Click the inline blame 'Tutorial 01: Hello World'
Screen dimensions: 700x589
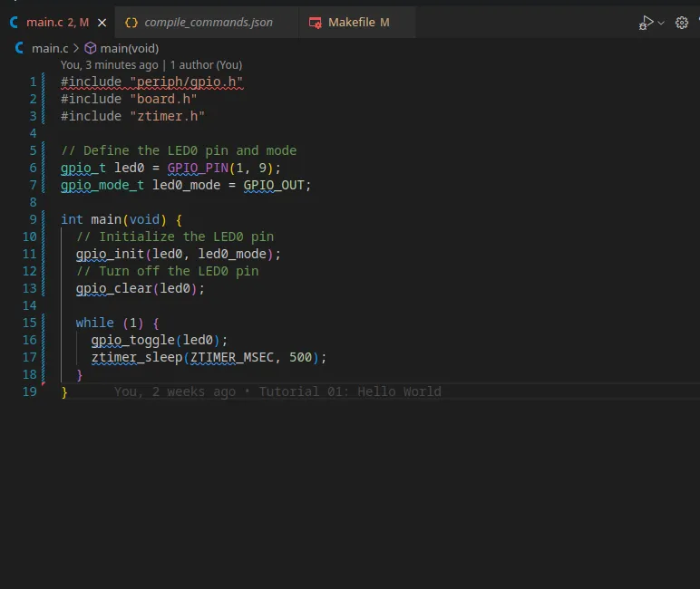[x=350, y=391]
